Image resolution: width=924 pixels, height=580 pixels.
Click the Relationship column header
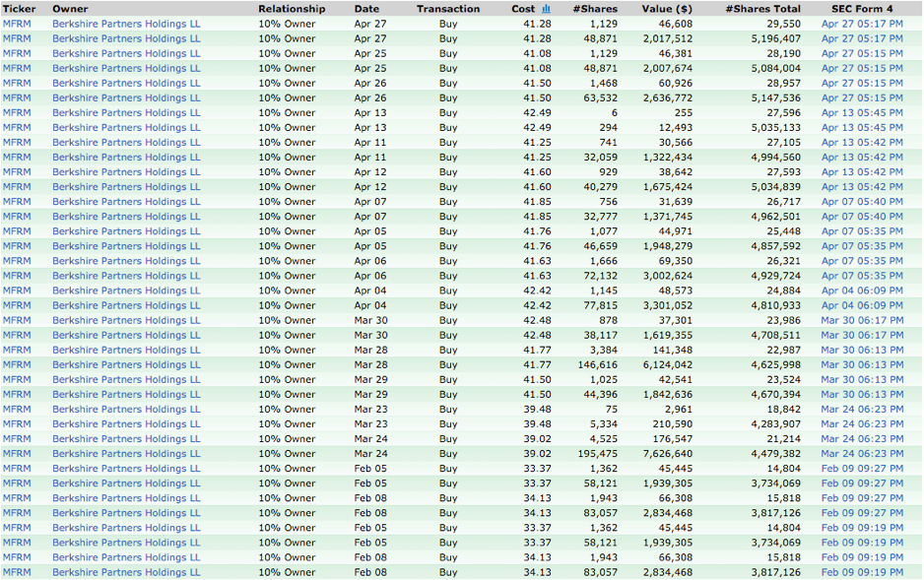(292, 9)
